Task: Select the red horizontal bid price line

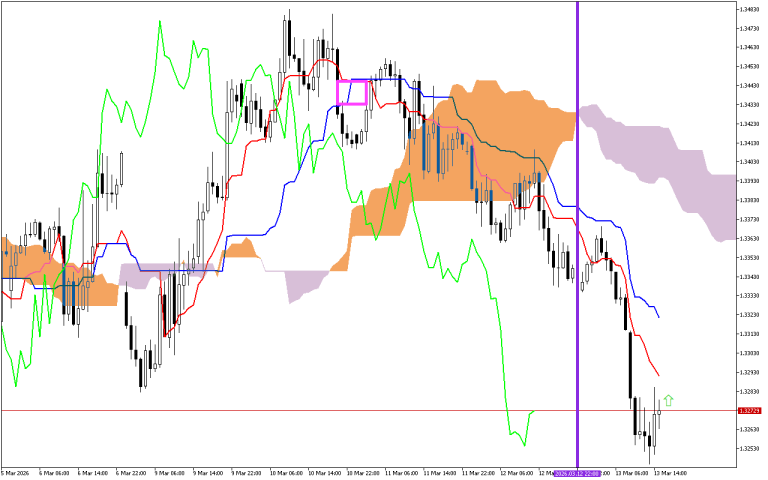Action: tap(368, 410)
